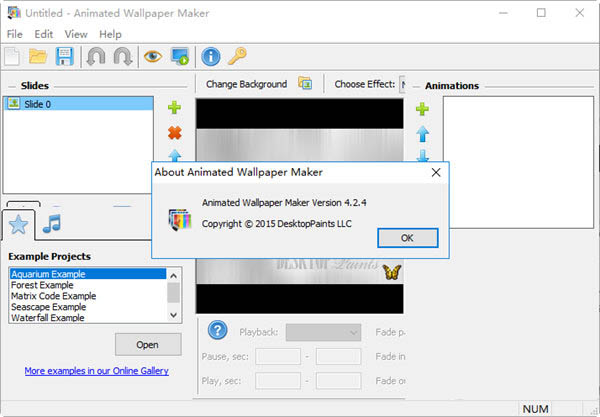Click the NUM indicator in the status bar
Viewport: 600px width, 417px height.
coord(535,409)
